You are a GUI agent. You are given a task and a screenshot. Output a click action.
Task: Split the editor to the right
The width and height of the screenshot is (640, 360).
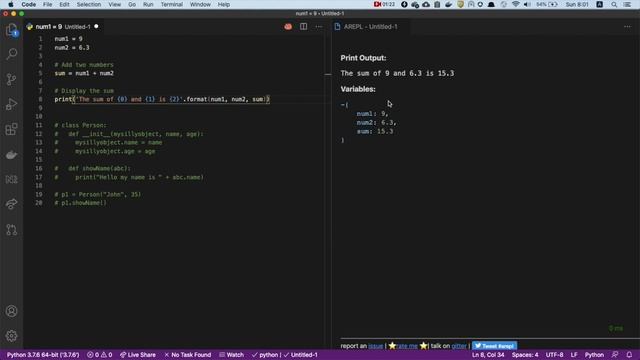click(303, 27)
